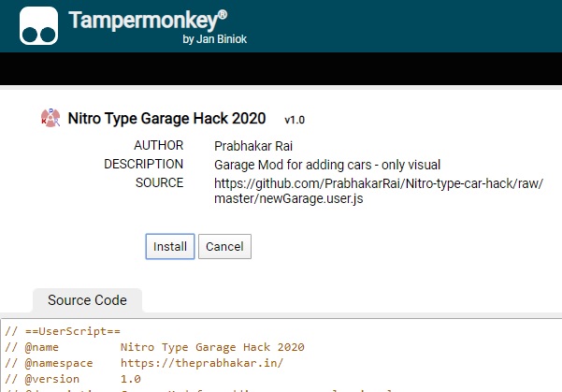Screen dimensions: 562x392
Task: Install the Nitro Type Garage Hack script
Action: [x=170, y=246]
